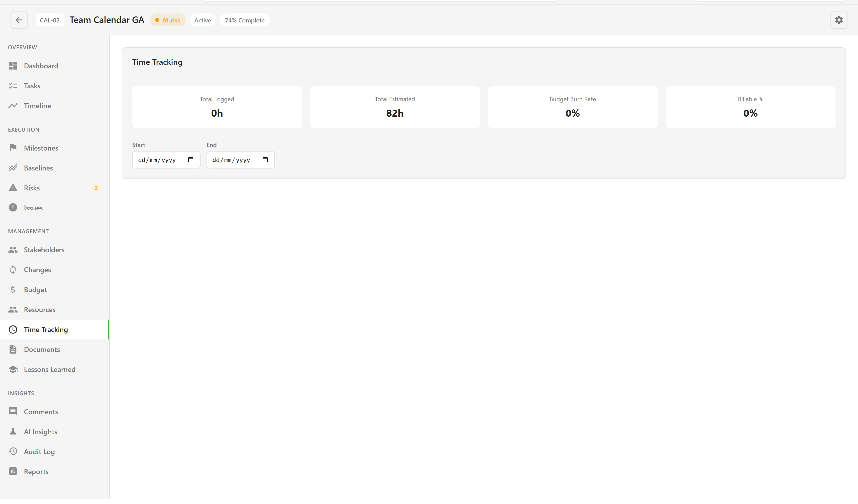Screen dimensions: 858x504
Task: Open the Audit Log page
Action: tap(54, 452)
